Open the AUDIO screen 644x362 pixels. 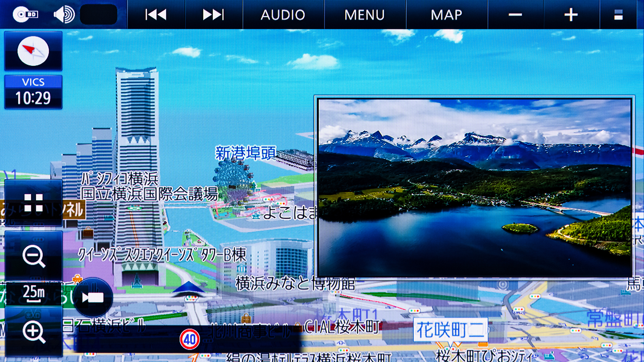(283, 15)
